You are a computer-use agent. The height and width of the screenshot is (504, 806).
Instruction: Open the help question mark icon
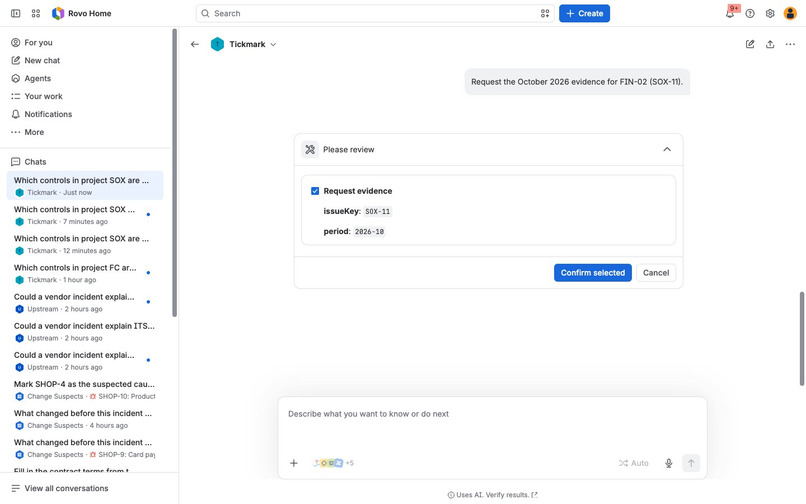tap(750, 13)
